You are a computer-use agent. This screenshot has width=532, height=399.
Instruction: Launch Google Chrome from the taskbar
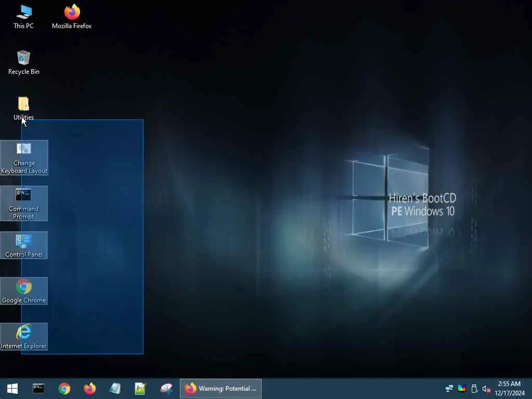tap(64, 389)
